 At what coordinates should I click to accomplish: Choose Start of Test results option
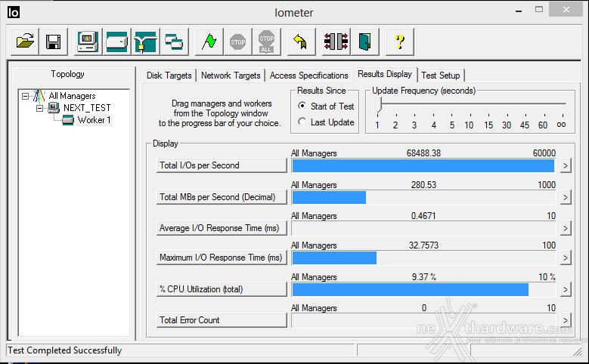(x=326, y=106)
